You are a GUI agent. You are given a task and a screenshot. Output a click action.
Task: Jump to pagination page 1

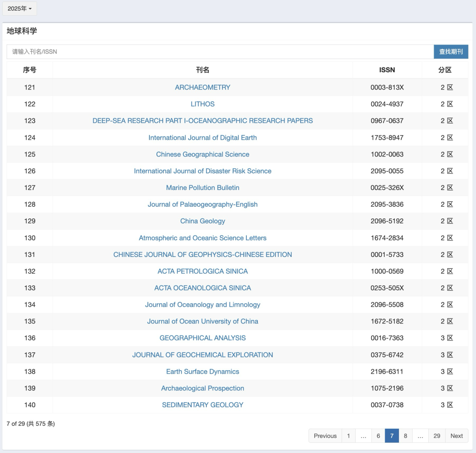point(349,436)
